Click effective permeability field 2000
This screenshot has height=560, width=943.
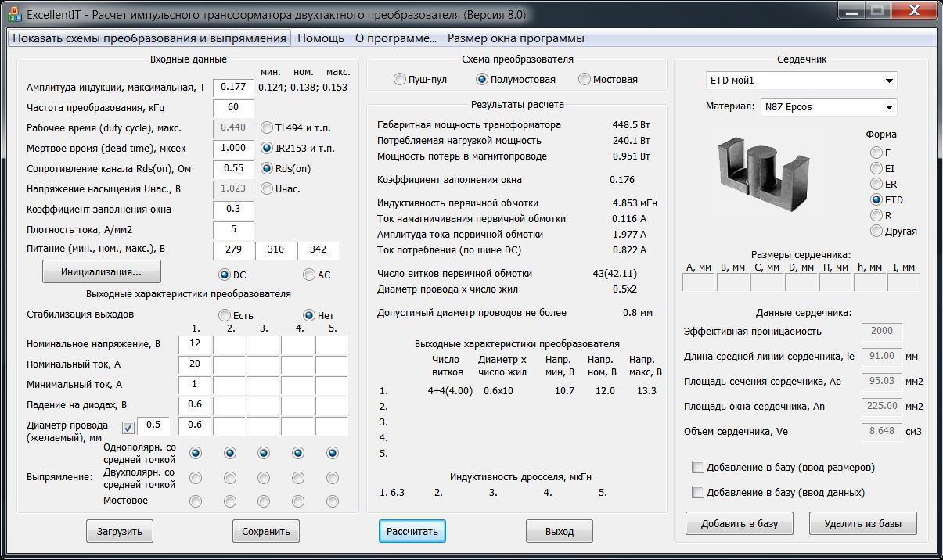click(882, 332)
